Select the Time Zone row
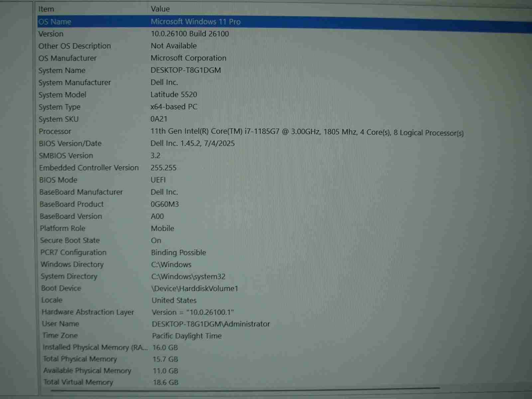 coord(60,335)
